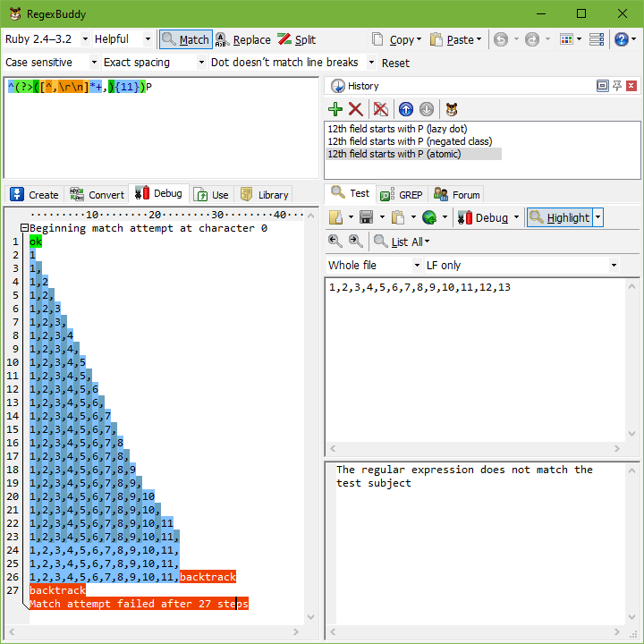Open the Copy menu
The height and width of the screenshot is (644, 644).
coord(397,39)
